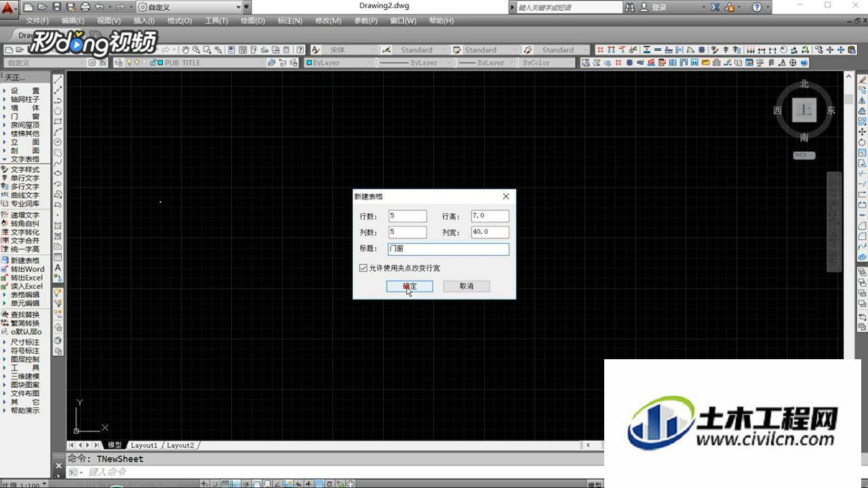The width and height of the screenshot is (868, 488).
Task: Select the multiline Text A tool
Action: coord(58,268)
